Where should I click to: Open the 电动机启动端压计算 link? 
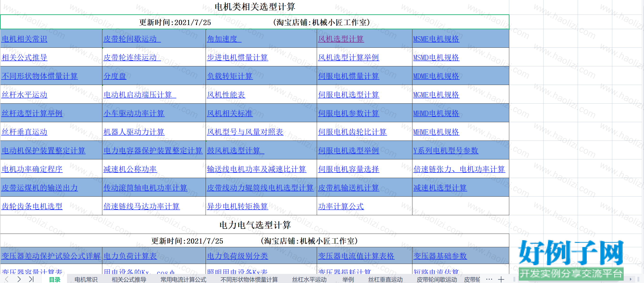[x=140, y=95]
